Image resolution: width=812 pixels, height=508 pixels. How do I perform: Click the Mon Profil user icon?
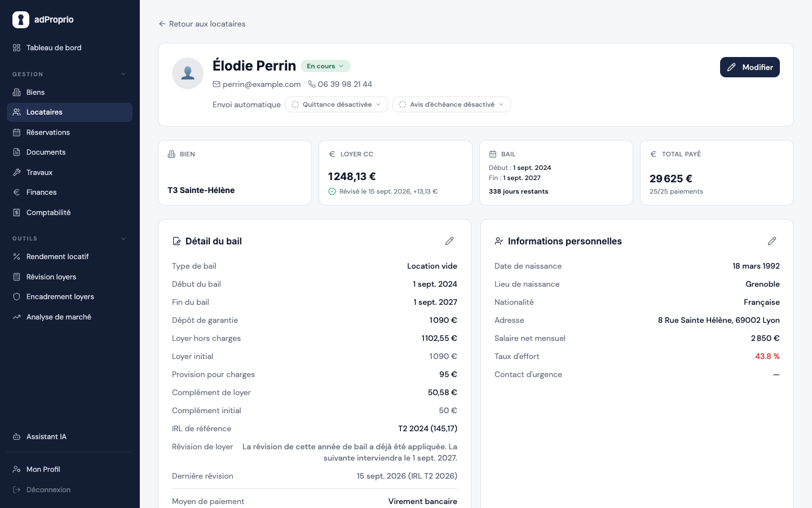pyautogui.click(x=17, y=470)
